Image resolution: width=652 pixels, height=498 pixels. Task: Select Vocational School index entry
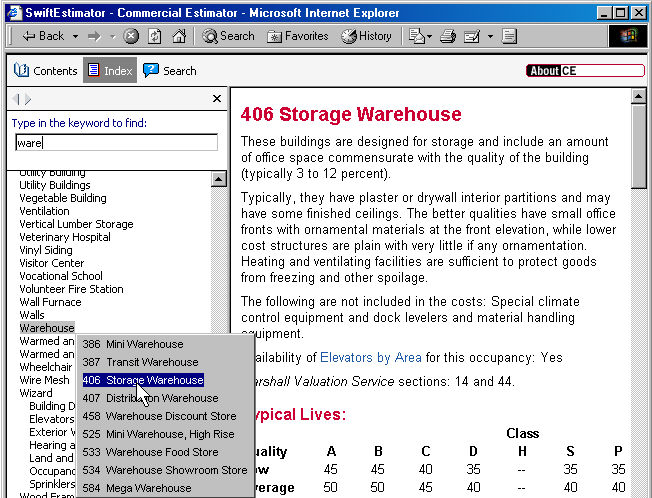click(61, 276)
